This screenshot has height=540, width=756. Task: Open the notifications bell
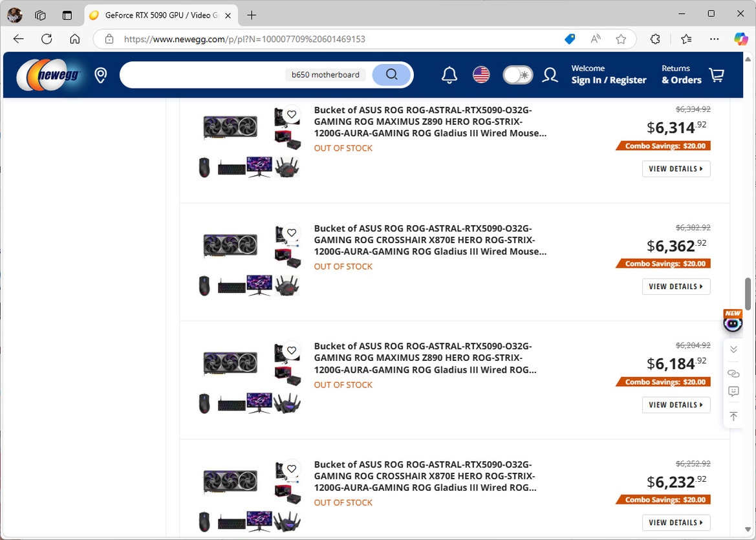pos(449,74)
